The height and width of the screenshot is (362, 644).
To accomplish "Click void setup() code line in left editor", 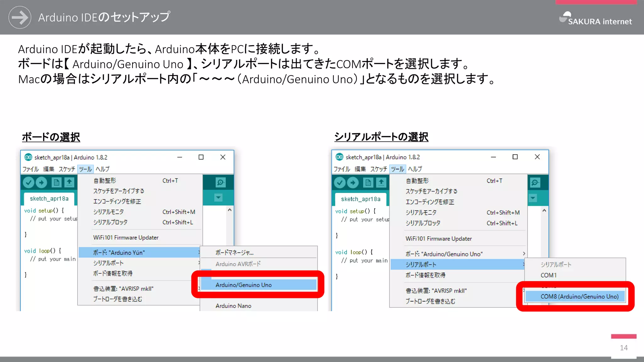I will (x=44, y=211).
